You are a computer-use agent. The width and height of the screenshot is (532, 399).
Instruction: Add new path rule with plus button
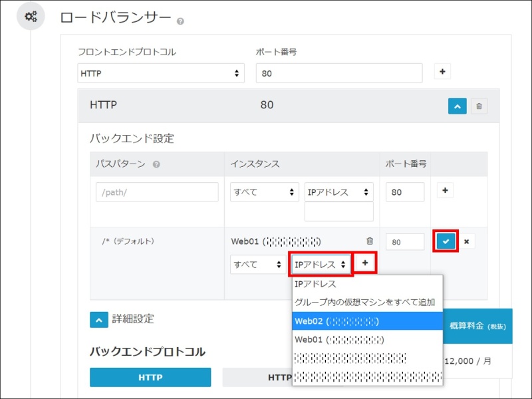(446, 191)
